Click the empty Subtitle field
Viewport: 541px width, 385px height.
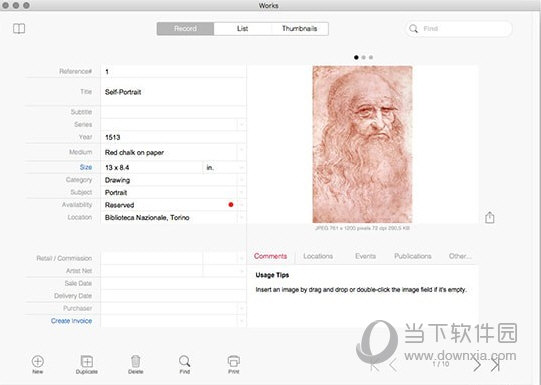[x=174, y=112]
